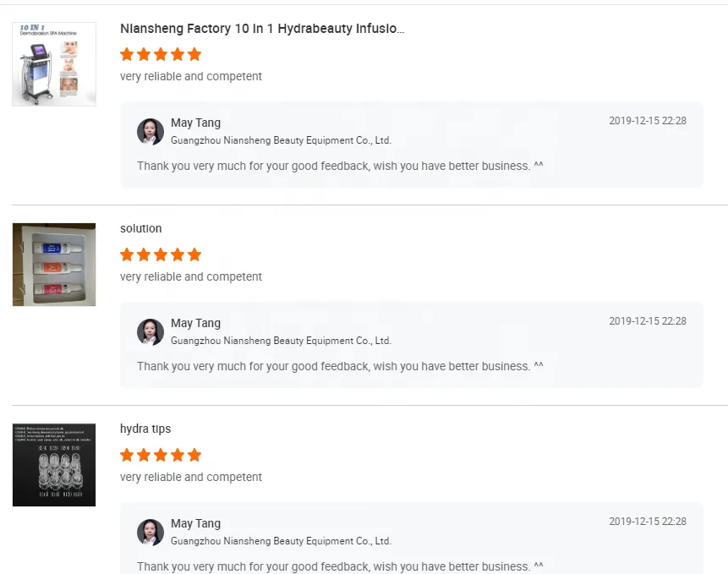Click May Tang's avatar in second reply
This screenshot has height=574, width=728.
[x=151, y=332]
